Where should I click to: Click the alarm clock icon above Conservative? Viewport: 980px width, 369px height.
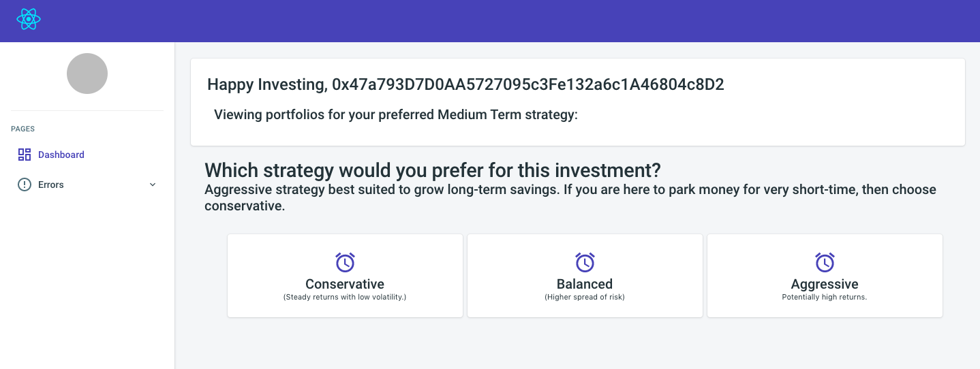tap(345, 262)
